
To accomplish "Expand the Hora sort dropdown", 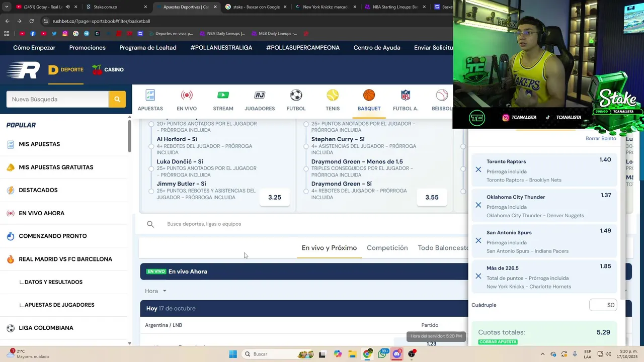I will pyautogui.click(x=155, y=291).
